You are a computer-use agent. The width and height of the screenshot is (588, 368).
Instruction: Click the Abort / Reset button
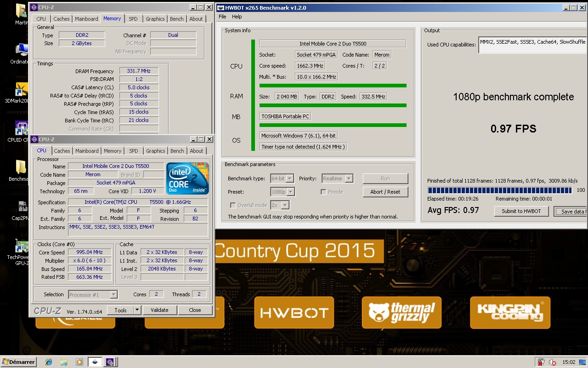pyautogui.click(x=385, y=192)
